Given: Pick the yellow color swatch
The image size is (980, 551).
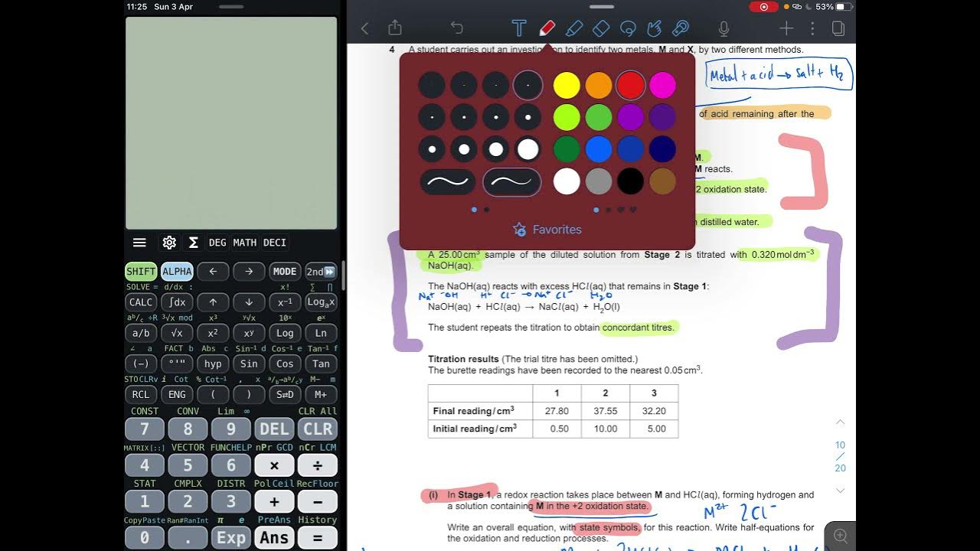Looking at the screenshot, I should pyautogui.click(x=567, y=85).
